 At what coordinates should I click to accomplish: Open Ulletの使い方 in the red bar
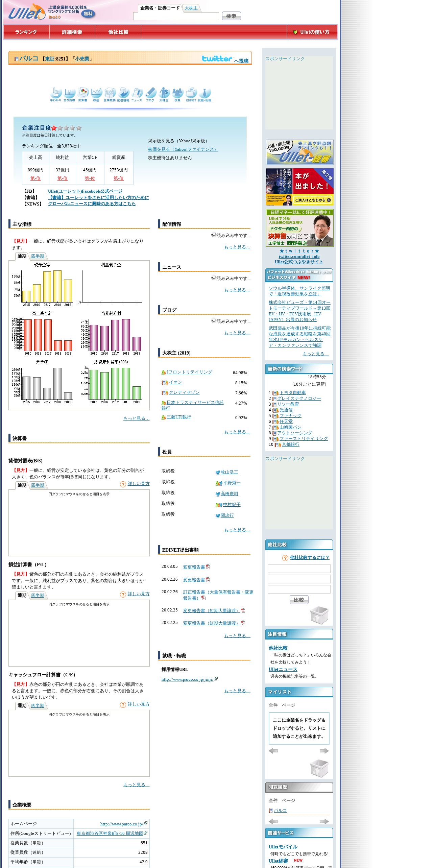tap(312, 32)
